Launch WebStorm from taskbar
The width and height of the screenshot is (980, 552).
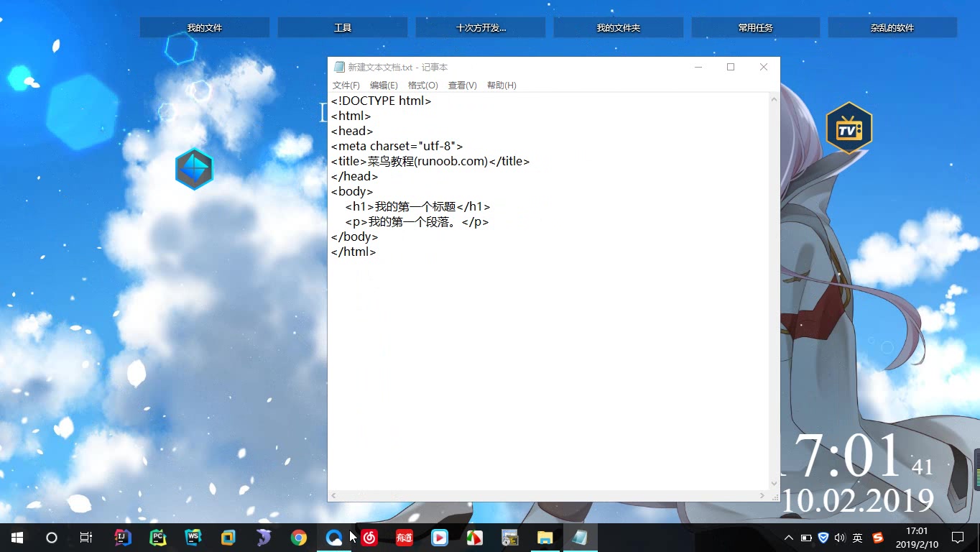(193, 538)
